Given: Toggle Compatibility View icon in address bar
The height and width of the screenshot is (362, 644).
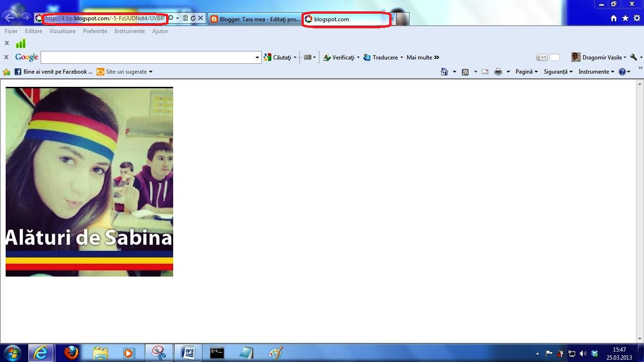Looking at the screenshot, I should [185, 18].
